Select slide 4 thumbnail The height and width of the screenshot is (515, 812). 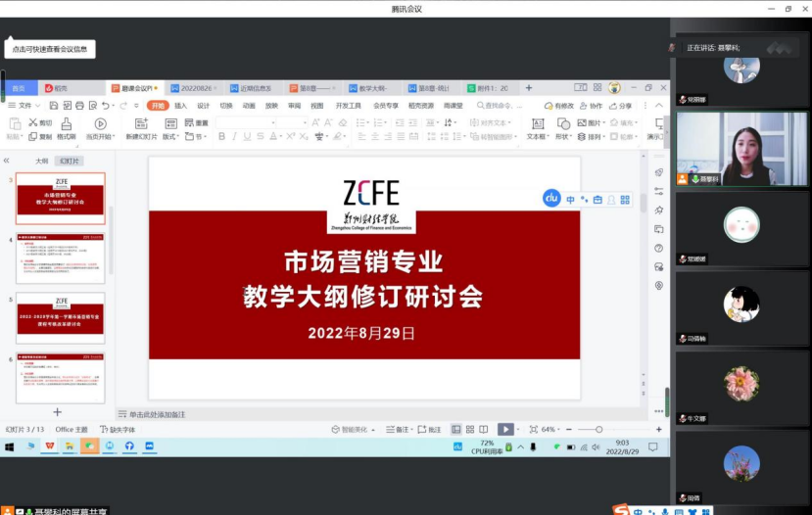click(61, 258)
